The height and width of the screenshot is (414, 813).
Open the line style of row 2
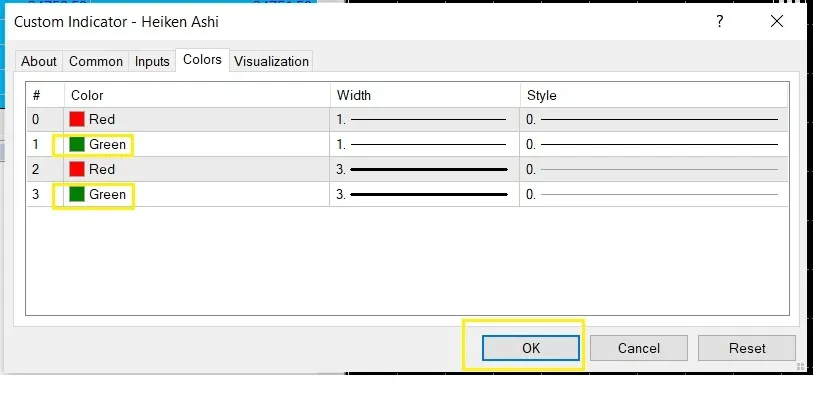coord(654,169)
